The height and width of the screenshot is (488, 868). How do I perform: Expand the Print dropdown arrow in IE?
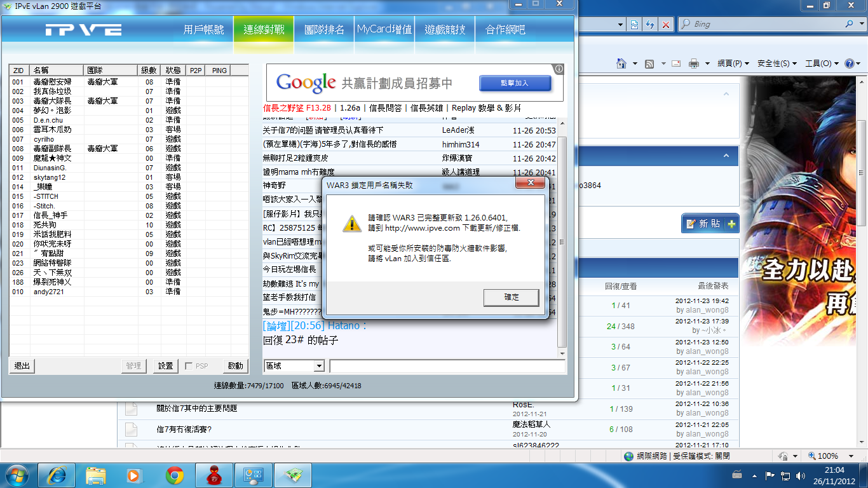pos(707,64)
